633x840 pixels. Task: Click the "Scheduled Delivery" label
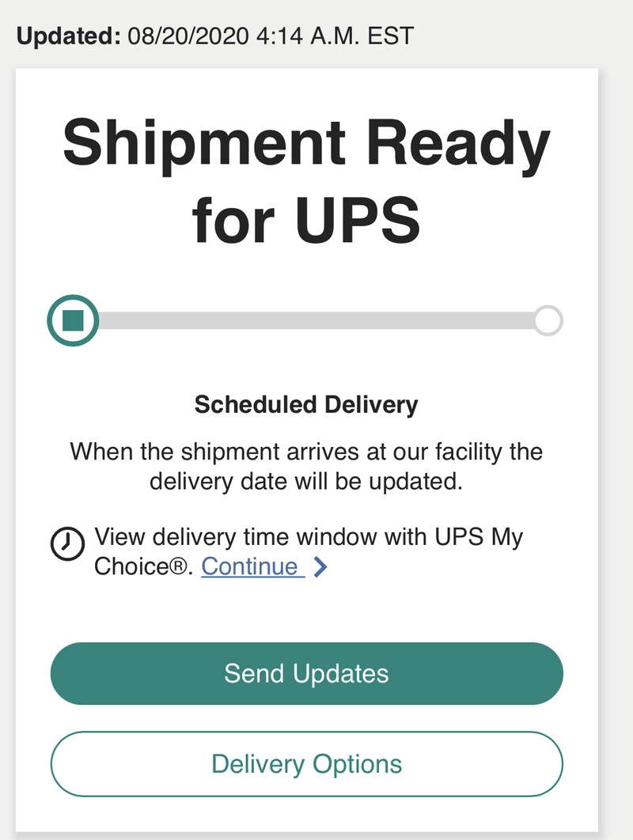306,405
